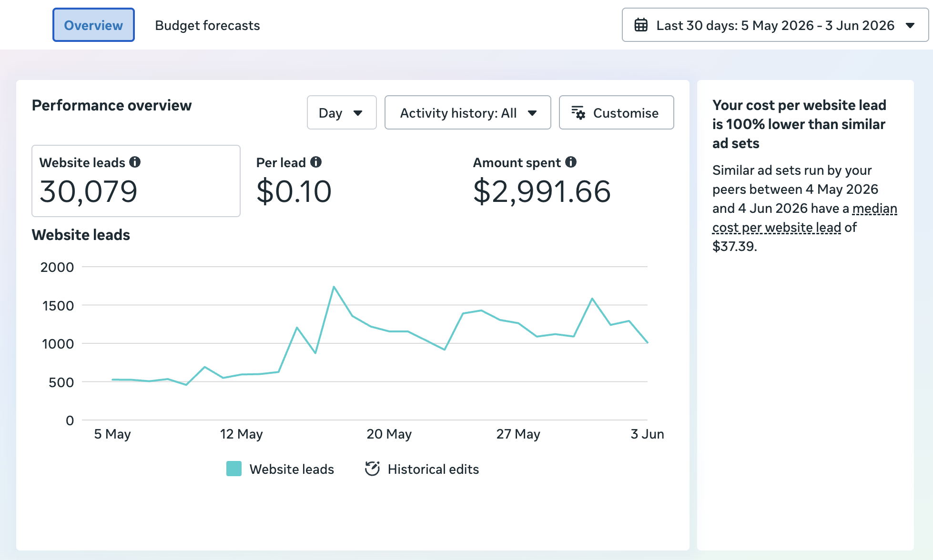Image resolution: width=933 pixels, height=560 pixels.
Task: Switch to the Overview tab
Action: coord(93,25)
